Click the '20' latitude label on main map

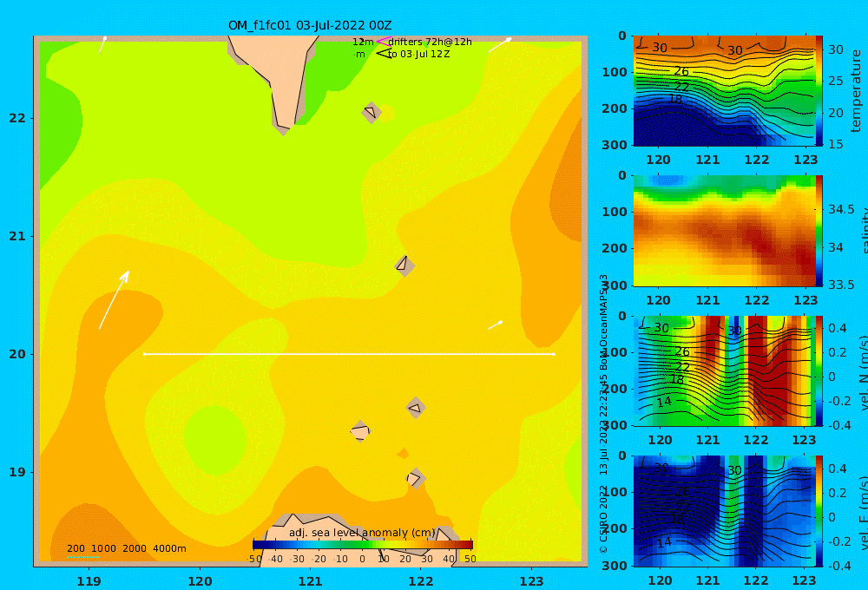pos(17,354)
